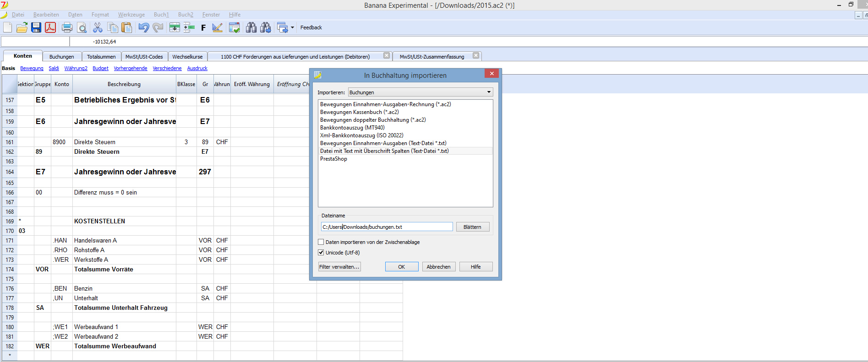
Task: Open the print preview magnifier icon
Action: tap(82, 28)
